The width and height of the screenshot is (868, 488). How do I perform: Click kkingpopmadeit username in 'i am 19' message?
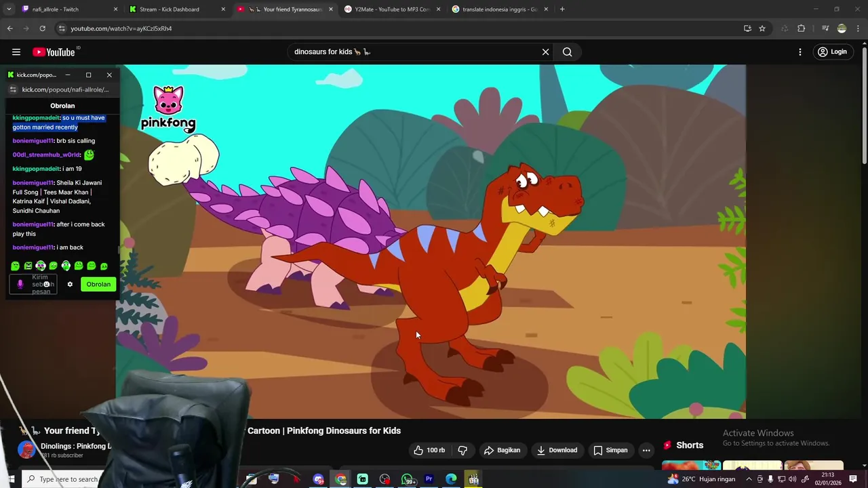click(36, 169)
